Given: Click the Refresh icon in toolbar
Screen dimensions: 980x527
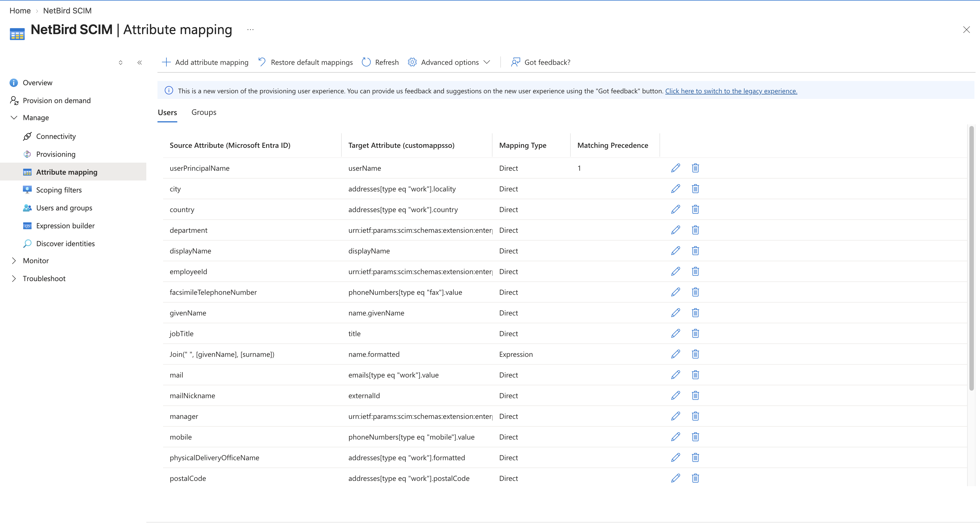Looking at the screenshot, I should coord(366,62).
